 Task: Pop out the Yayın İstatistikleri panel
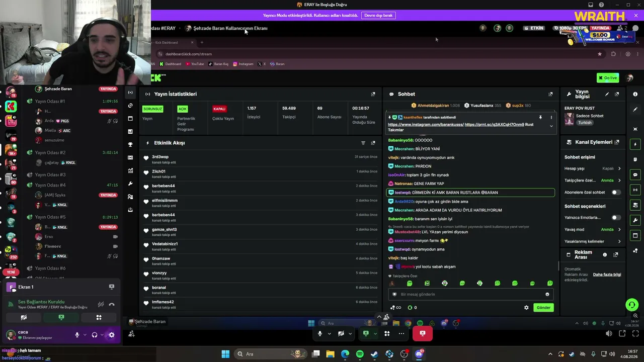[x=373, y=94]
